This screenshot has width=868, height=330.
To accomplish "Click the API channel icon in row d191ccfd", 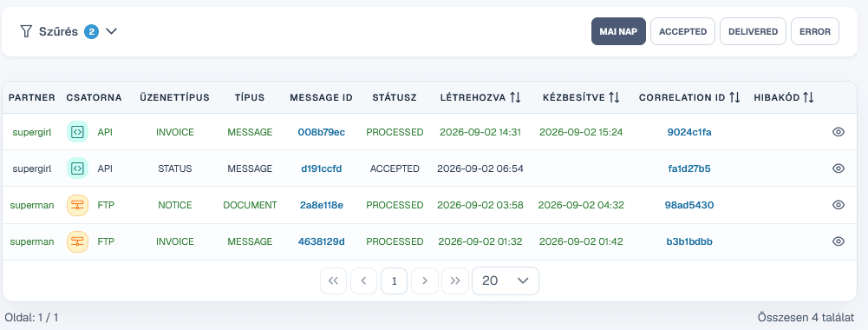I will (x=77, y=168).
